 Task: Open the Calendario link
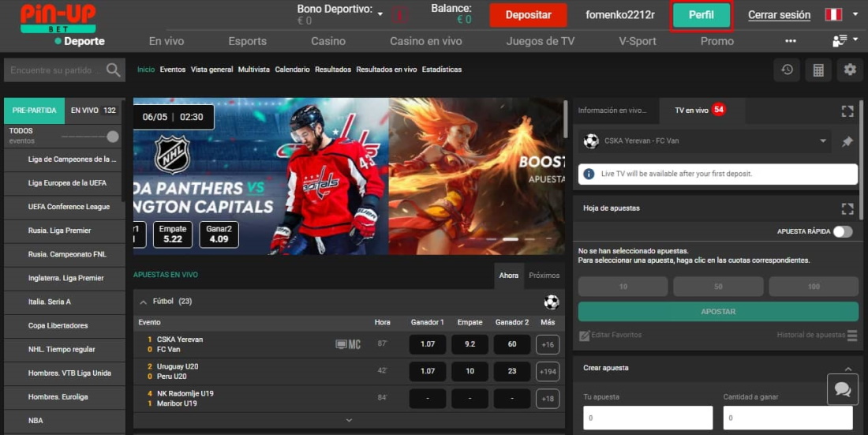click(x=292, y=69)
